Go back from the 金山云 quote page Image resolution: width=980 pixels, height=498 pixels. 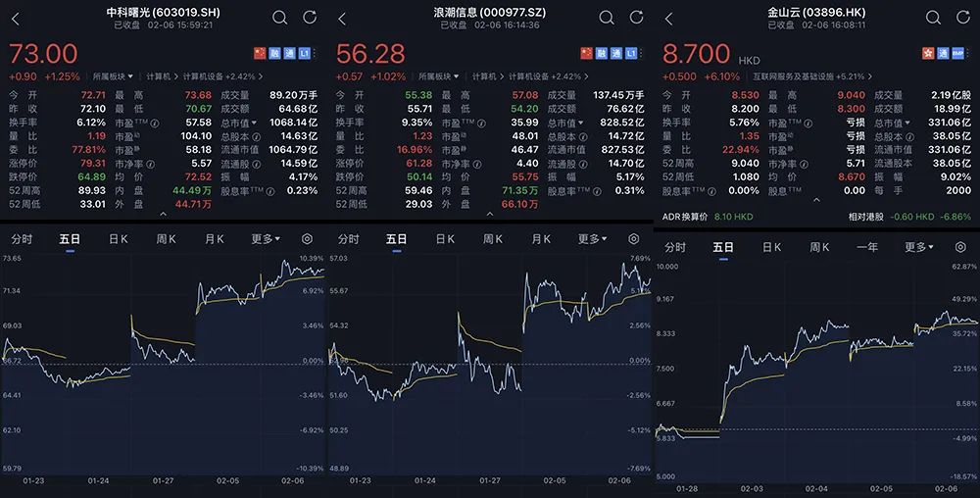click(x=668, y=19)
